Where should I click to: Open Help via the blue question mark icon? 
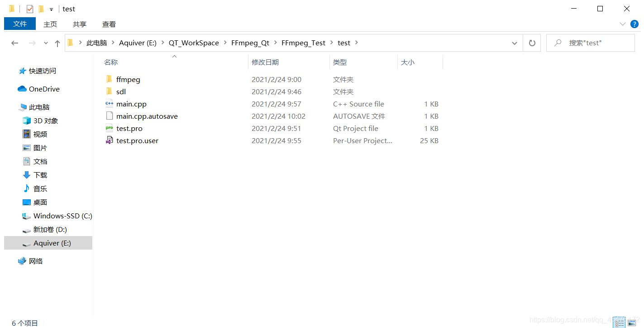pyautogui.click(x=635, y=24)
